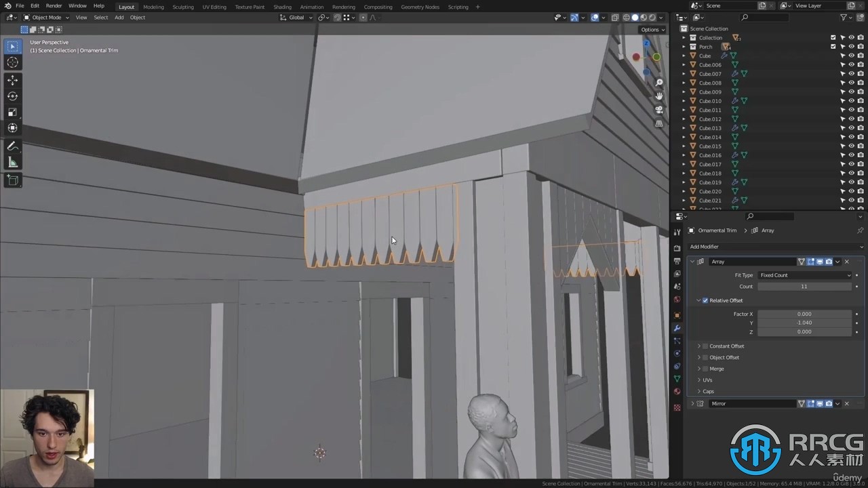The image size is (868, 488).
Task: Toggle Array modifier viewport display
Action: click(819, 262)
